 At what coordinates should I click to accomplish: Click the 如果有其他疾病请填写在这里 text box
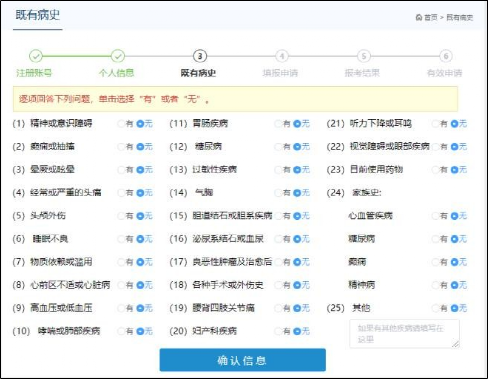point(404,334)
